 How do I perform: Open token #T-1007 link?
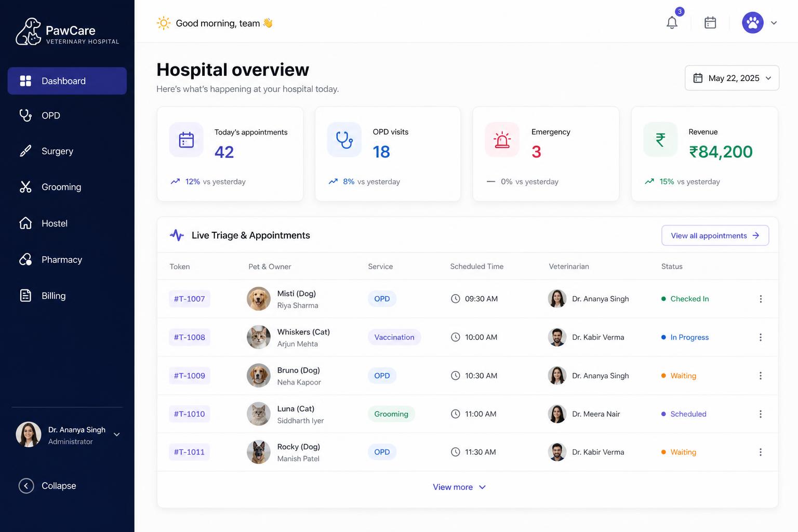190,299
